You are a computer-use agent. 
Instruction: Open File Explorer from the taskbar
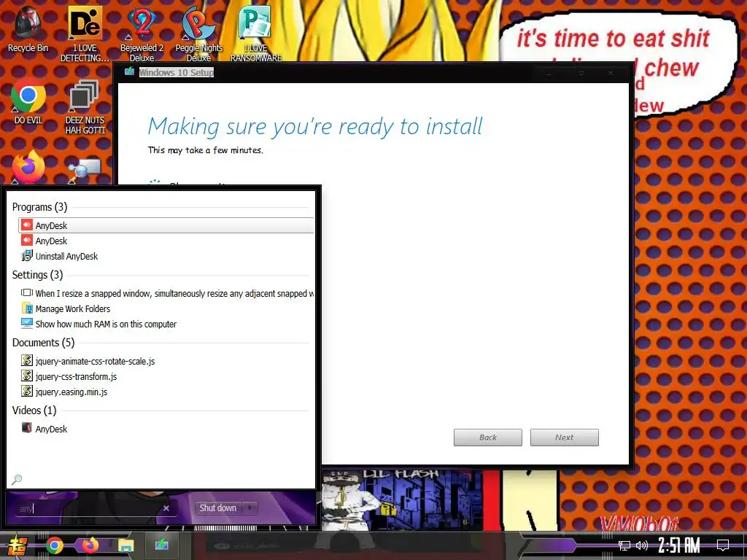pos(125,545)
